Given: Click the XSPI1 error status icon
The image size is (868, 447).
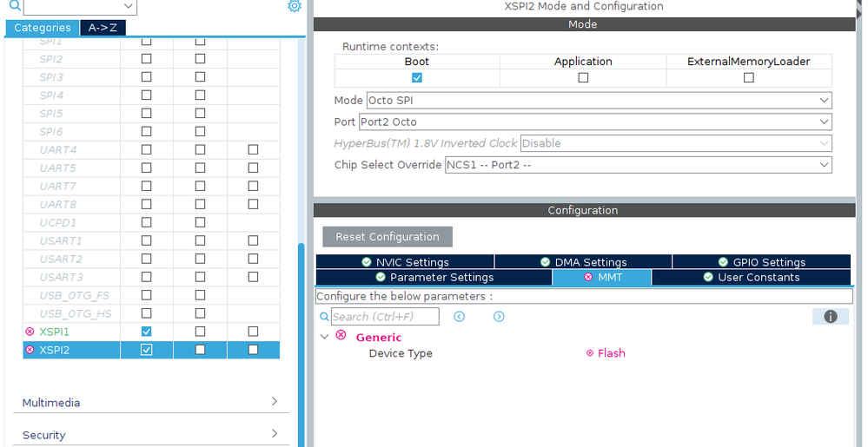Looking at the screenshot, I should pos(30,332).
